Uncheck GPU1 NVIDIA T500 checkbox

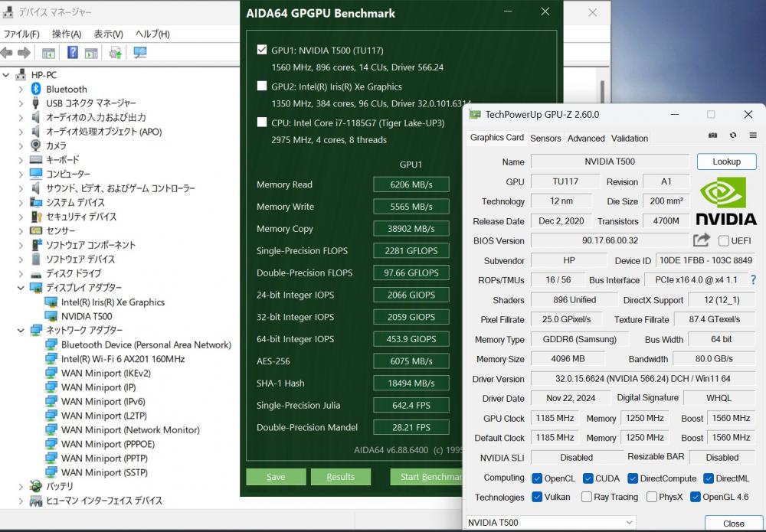click(x=262, y=51)
